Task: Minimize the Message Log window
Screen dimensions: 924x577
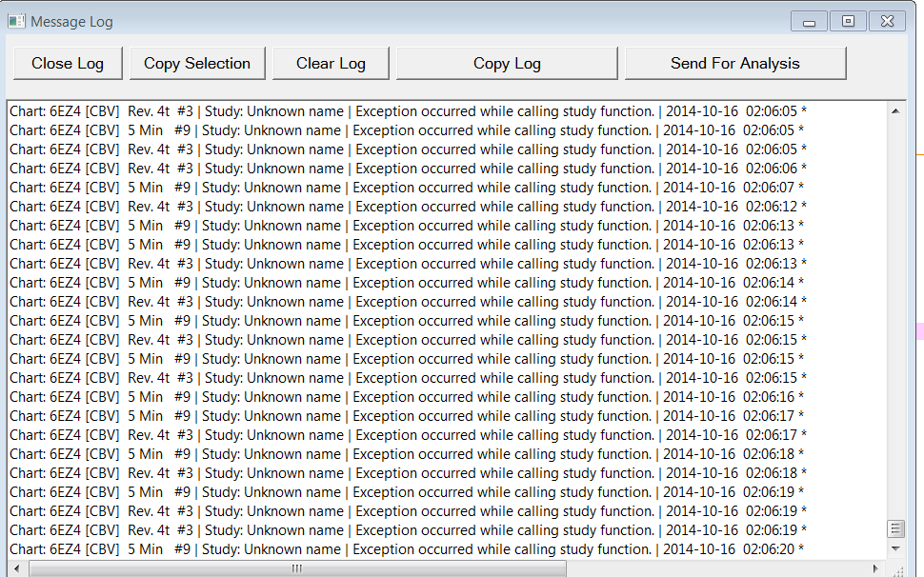Action: [809, 21]
